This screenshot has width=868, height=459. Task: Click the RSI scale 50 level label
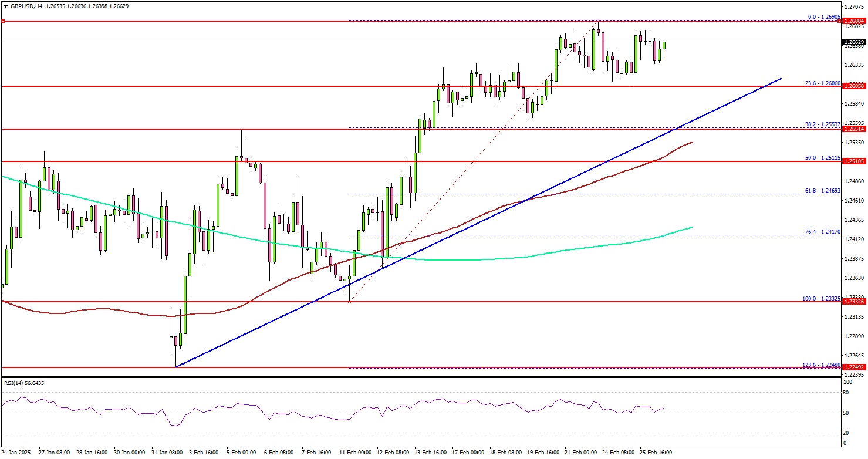click(845, 413)
